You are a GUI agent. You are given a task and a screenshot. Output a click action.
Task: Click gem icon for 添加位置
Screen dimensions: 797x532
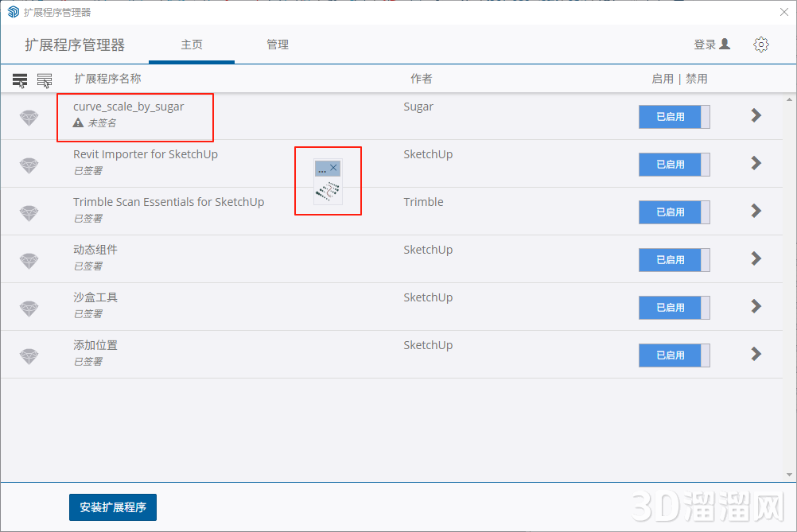29,357
